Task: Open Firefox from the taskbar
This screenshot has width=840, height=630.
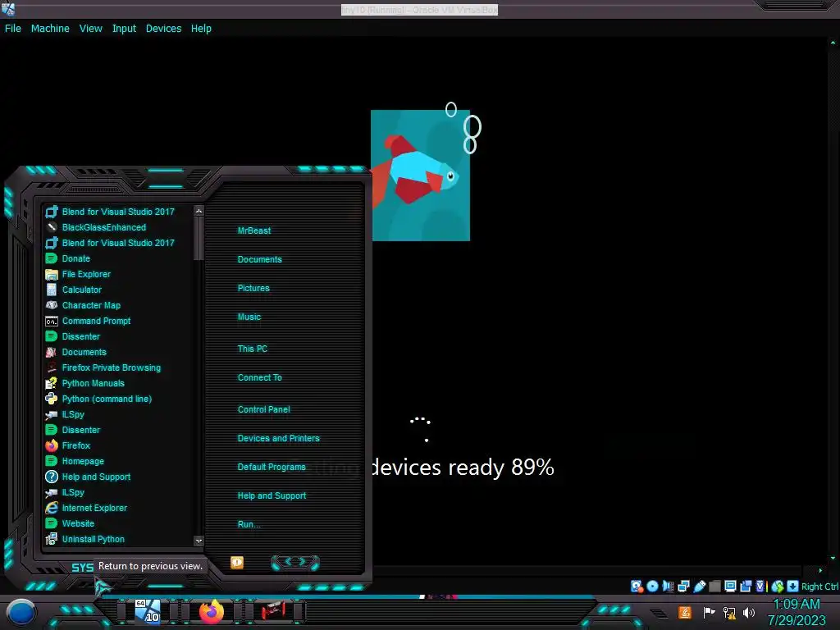Action: pyautogui.click(x=211, y=611)
